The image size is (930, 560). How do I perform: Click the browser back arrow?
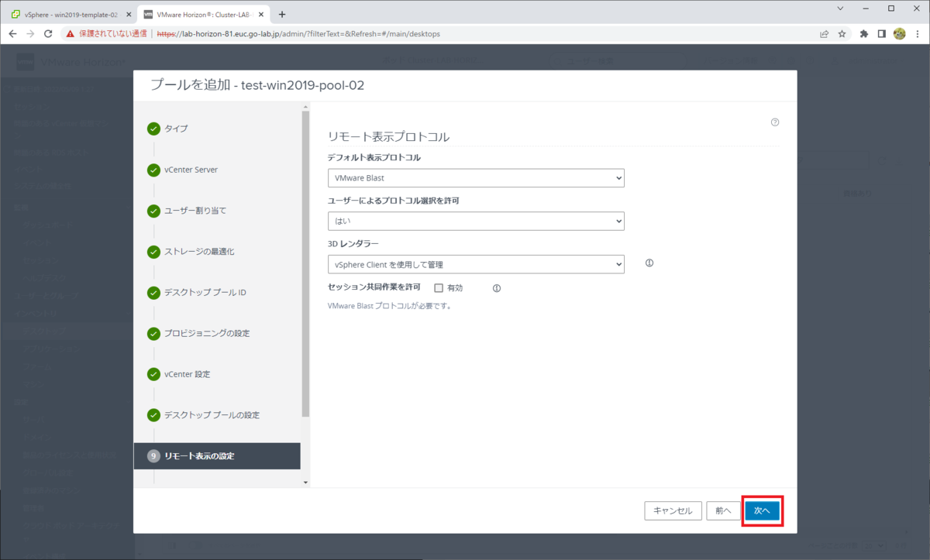tap(12, 34)
